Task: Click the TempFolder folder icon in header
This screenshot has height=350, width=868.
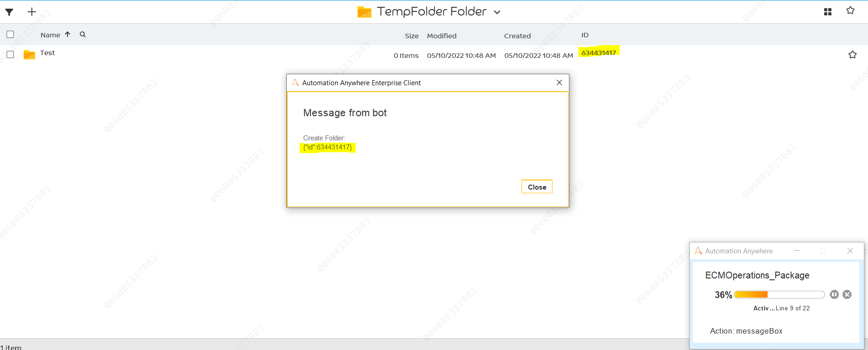Action: coord(364,12)
